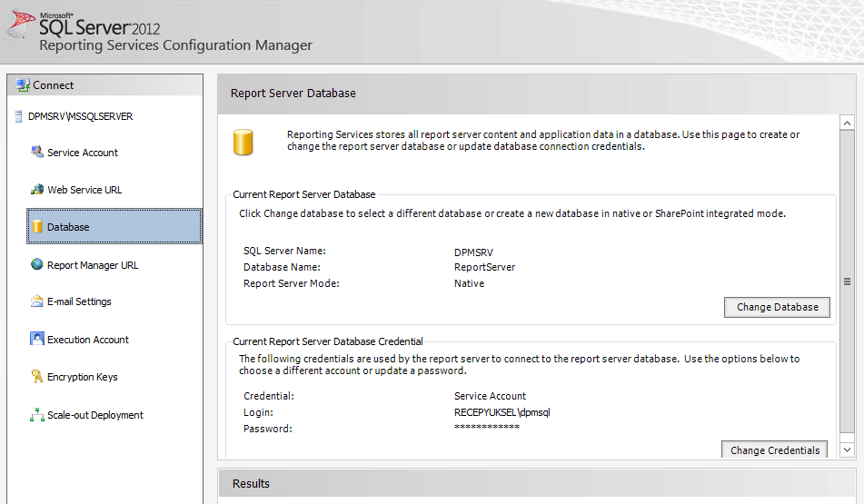Click the SQL Server Name value DPMSRV
The width and height of the screenshot is (864, 504).
pyautogui.click(x=473, y=252)
